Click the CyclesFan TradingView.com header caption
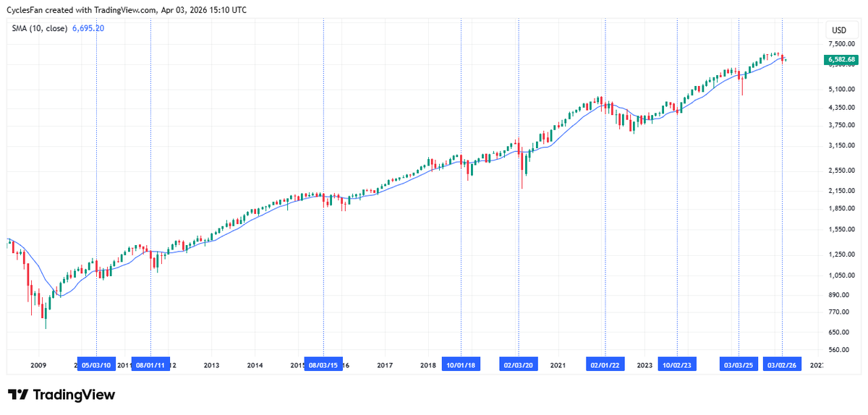Screen dimensions: 868x415 (127, 11)
